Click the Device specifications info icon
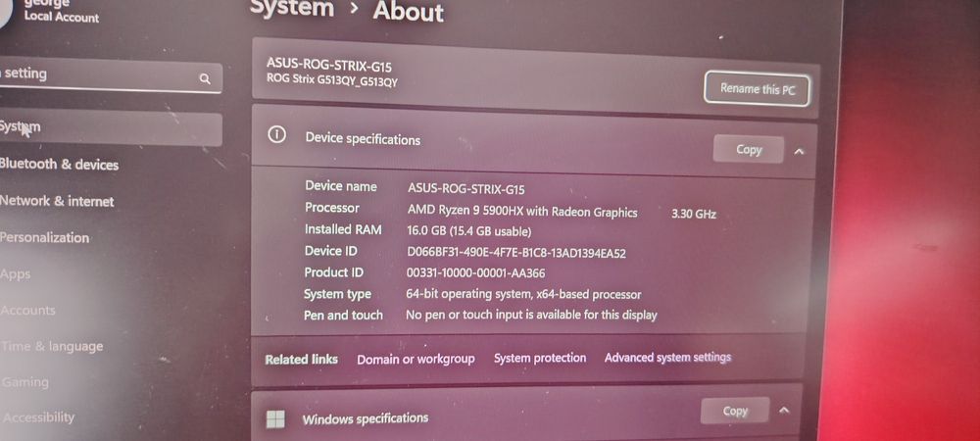 (x=276, y=135)
